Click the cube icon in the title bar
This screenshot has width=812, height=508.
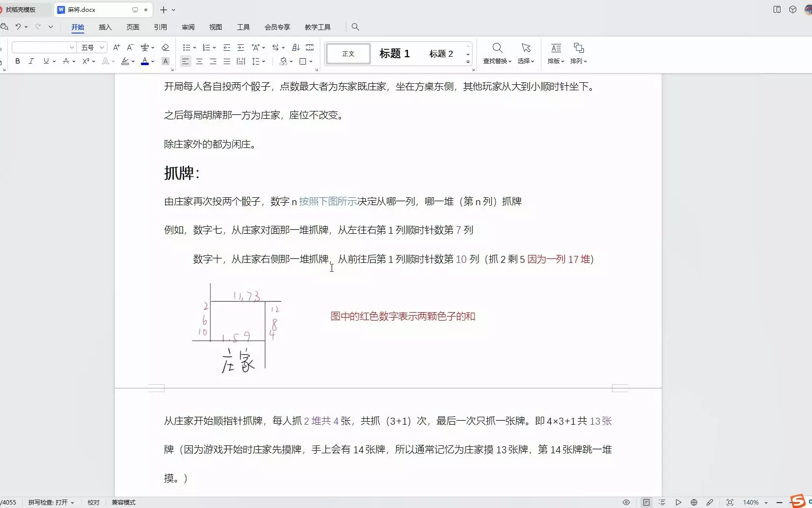(793, 9)
